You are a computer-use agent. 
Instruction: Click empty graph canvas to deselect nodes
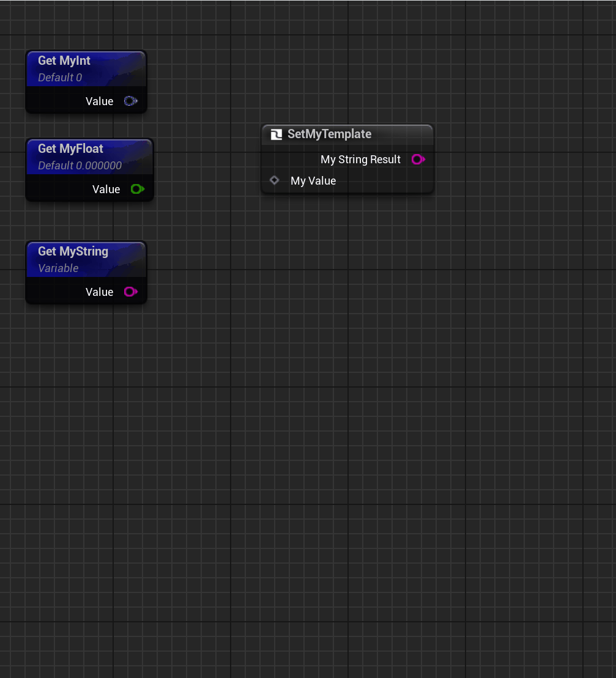coord(367,428)
